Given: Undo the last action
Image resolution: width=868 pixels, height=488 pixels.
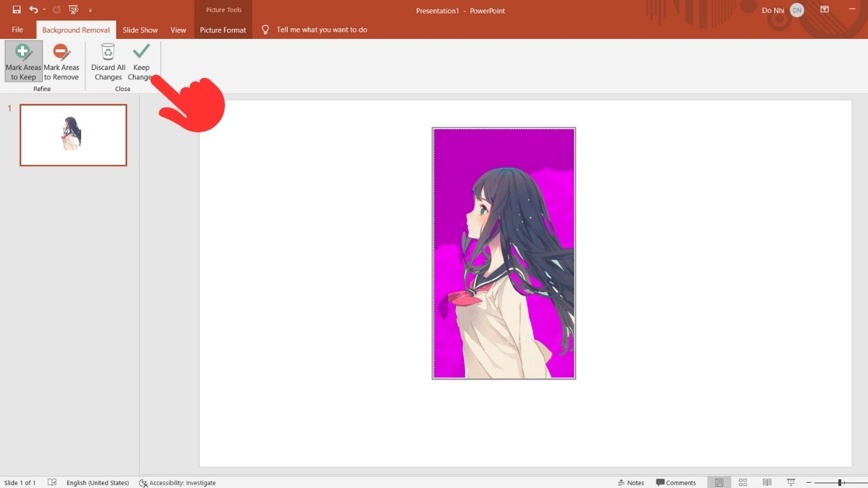Looking at the screenshot, I should [x=33, y=10].
